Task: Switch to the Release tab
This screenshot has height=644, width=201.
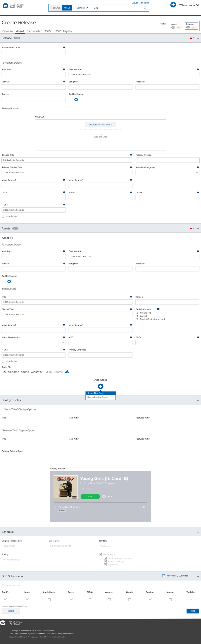Action: tap(7, 31)
